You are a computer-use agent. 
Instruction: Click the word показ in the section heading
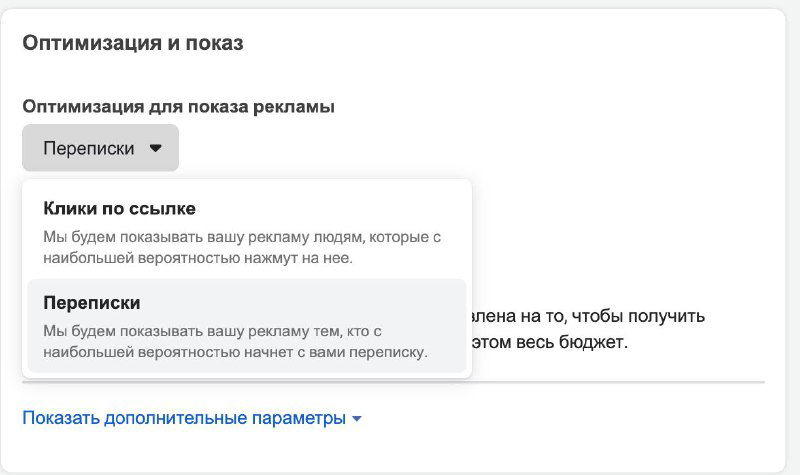216,43
